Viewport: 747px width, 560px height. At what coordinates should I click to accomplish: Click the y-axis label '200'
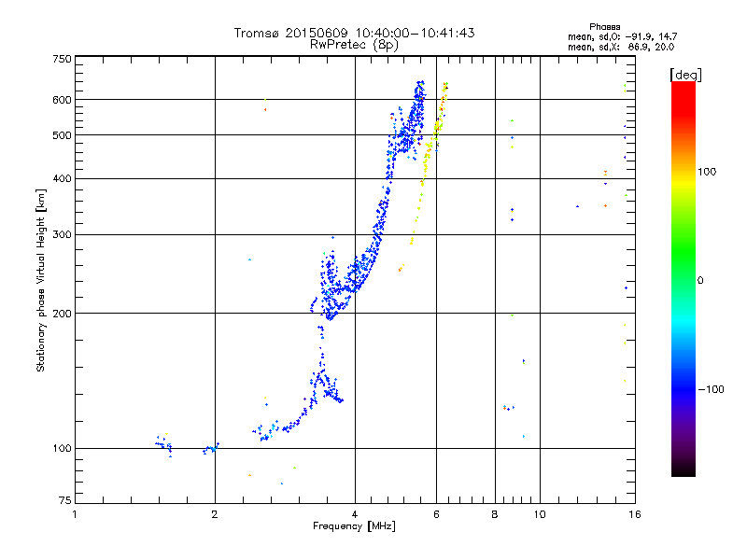(x=62, y=314)
